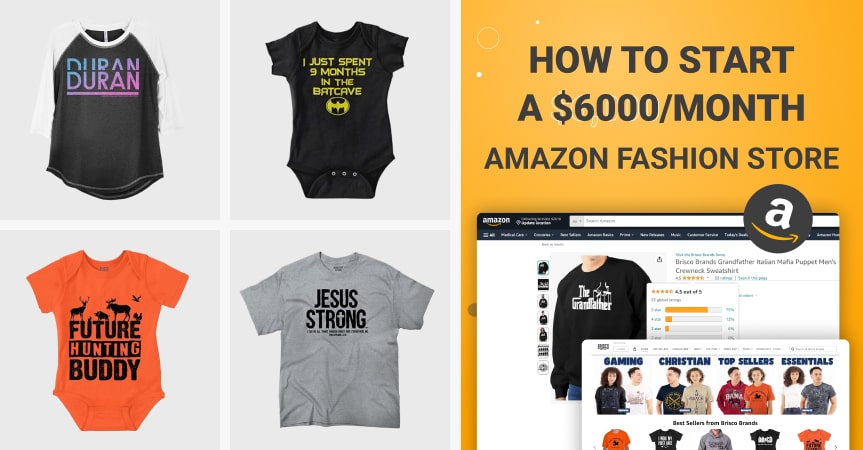Click the 5 star orange rating bar
This screenshot has width=863, height=450.
click(x=693, y=310)
